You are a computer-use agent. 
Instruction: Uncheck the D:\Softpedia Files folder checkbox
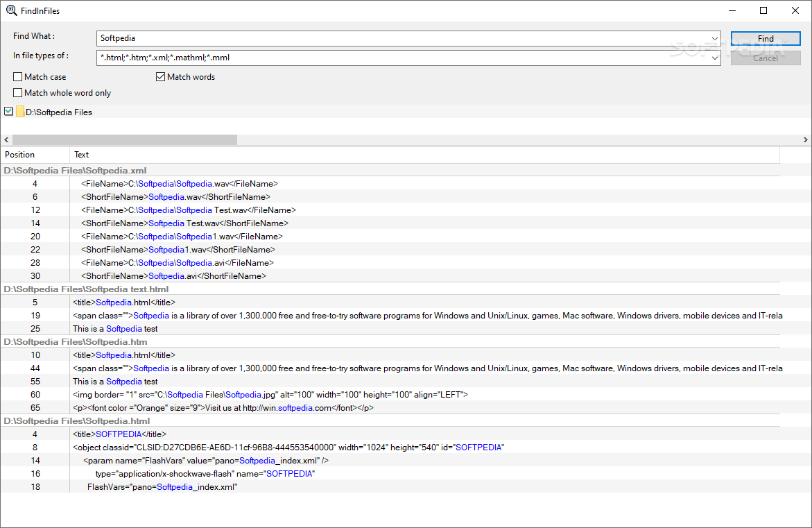(x=9, y=112)
